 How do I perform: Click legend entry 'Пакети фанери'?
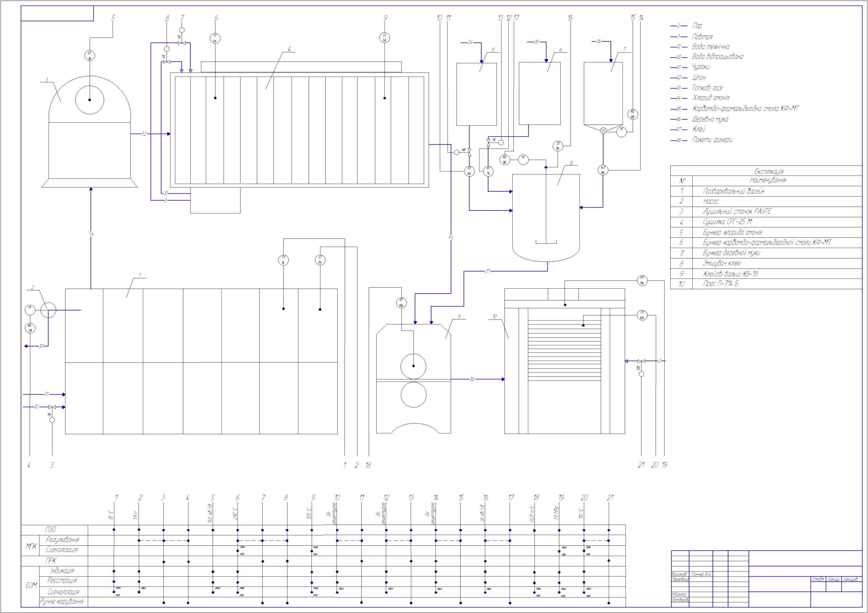[x=712, y=140]
